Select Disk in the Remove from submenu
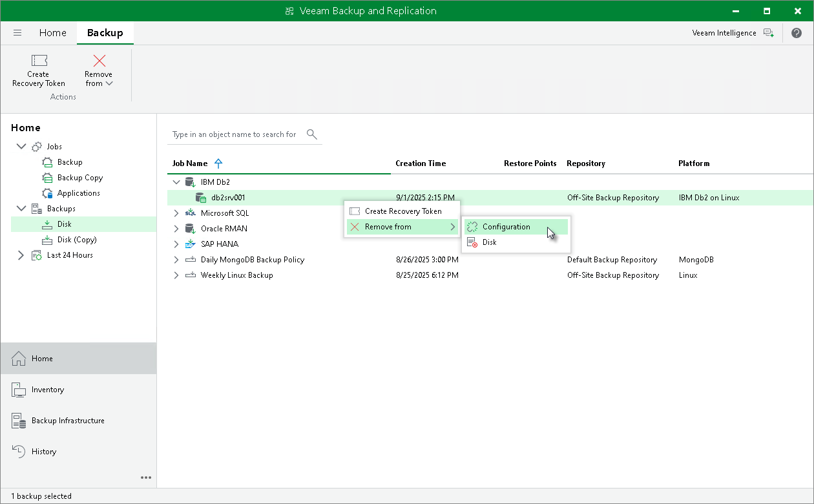Viewport: 814px width, 504px height. coord(491,242)
